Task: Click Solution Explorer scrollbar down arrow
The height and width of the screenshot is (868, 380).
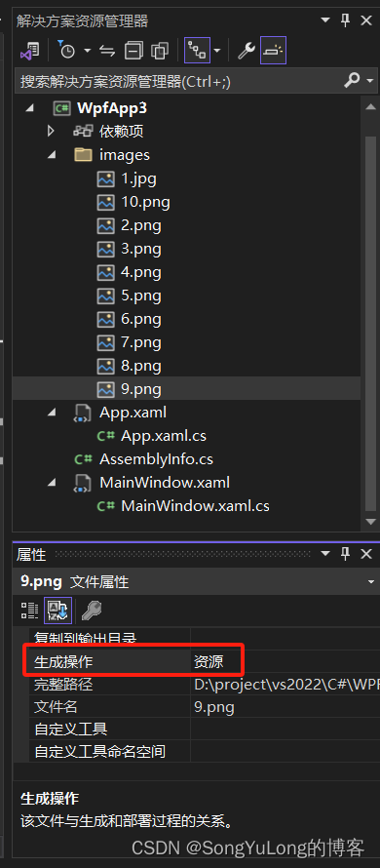Action: tap(370, 522)
